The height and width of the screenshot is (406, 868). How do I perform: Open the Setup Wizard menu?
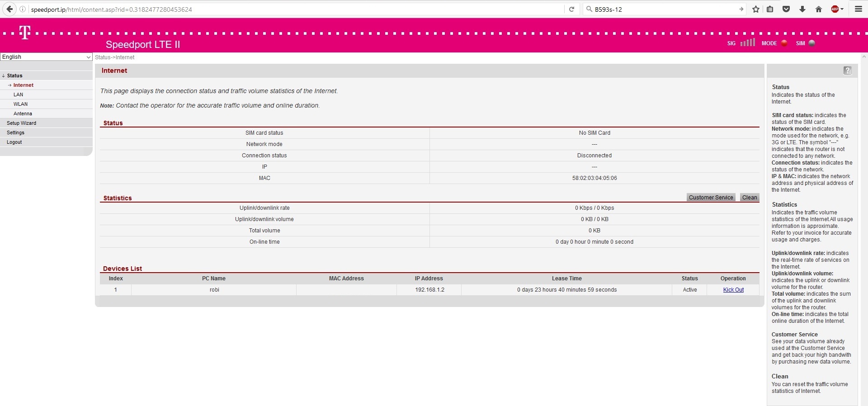click(x=21, y=123)
